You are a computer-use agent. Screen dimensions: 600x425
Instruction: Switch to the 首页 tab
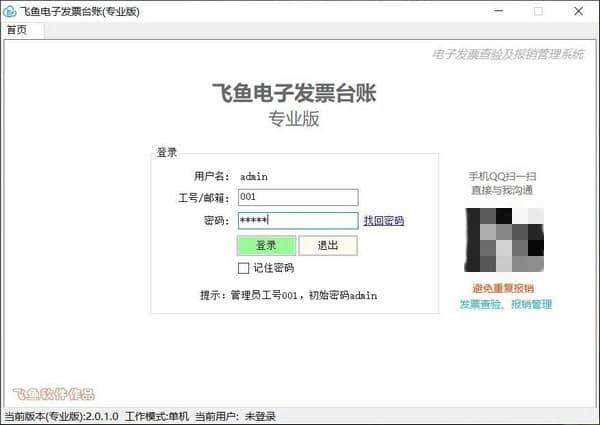coord(17,30)
